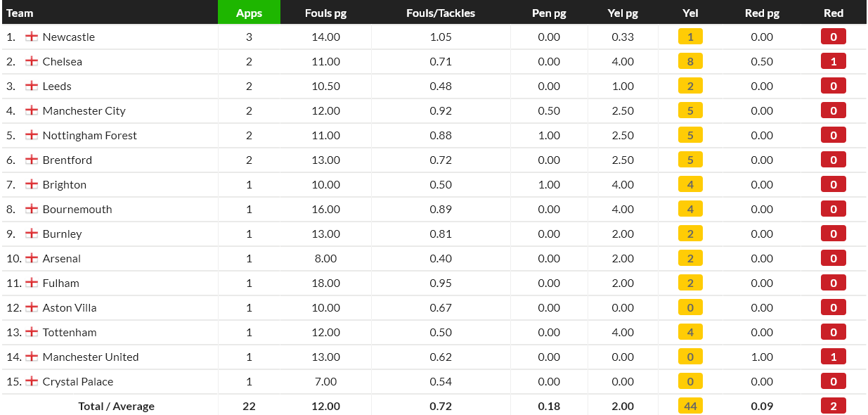The width and height of the screenshot is (868, 415).
Task: Sort by Yel pg column header
Action: [623, 13]
